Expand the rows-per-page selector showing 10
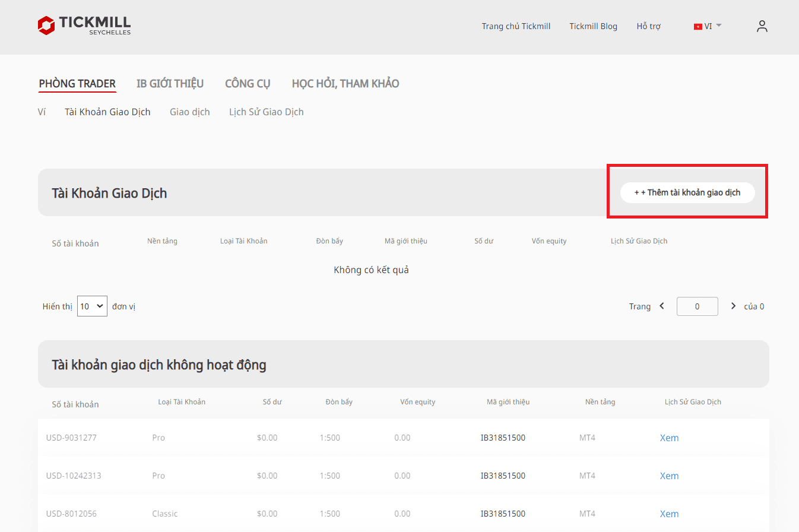This screenshot has height=532, width=799. [x=92, y=306]
